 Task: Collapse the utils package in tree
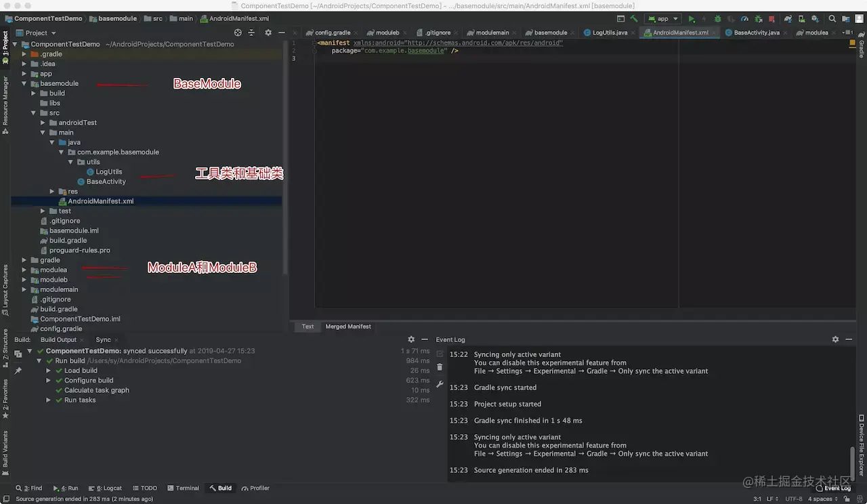tap(71, 162)
